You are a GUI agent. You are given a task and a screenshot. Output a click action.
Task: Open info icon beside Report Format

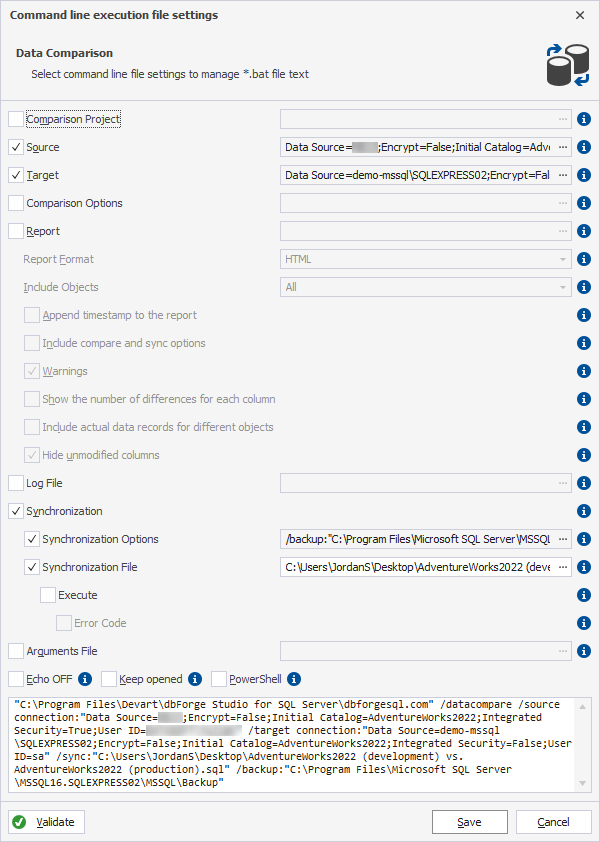[584, 259]
